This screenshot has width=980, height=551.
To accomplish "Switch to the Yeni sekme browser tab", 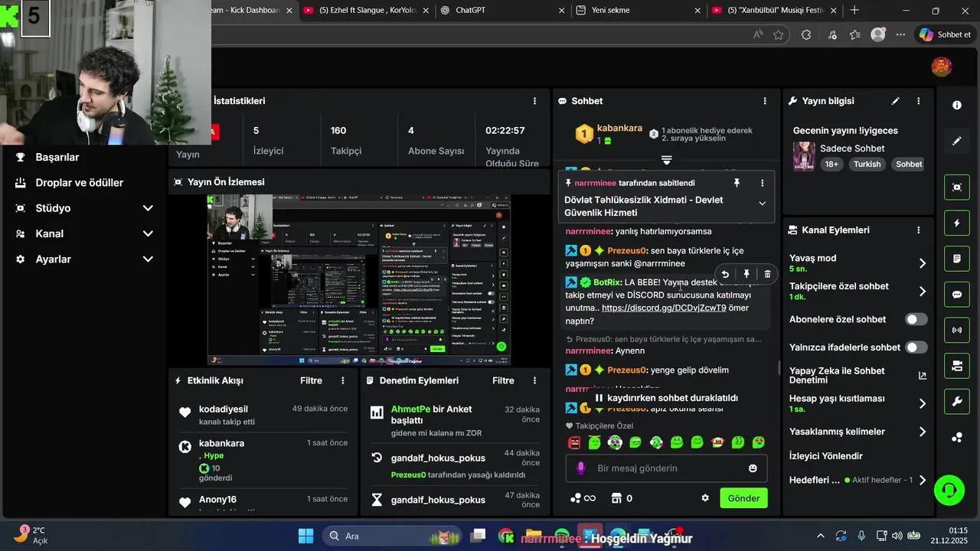I will (x=638, y=11).
